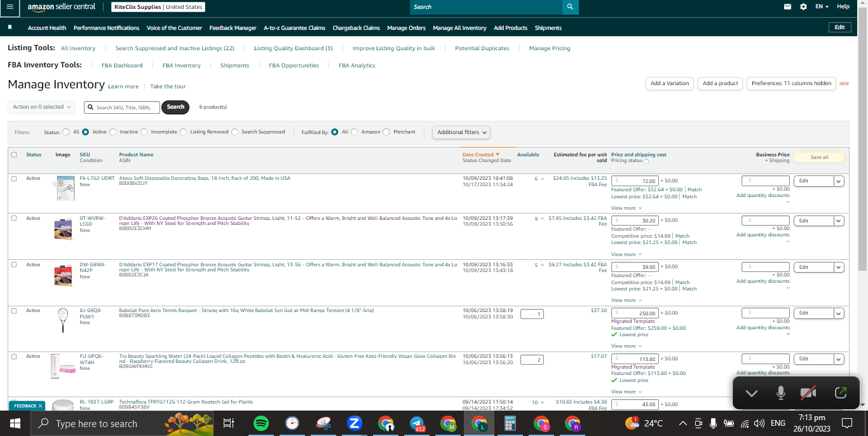This screenshot has width=868, height=436.
Task: Click the Add a Variation button
Action: pos(670,83)
